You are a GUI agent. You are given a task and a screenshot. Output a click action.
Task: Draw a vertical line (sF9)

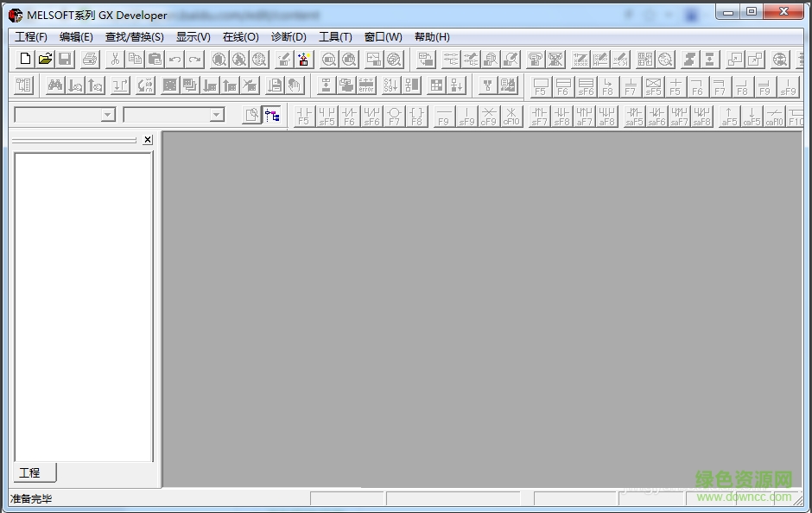(465, 116)
